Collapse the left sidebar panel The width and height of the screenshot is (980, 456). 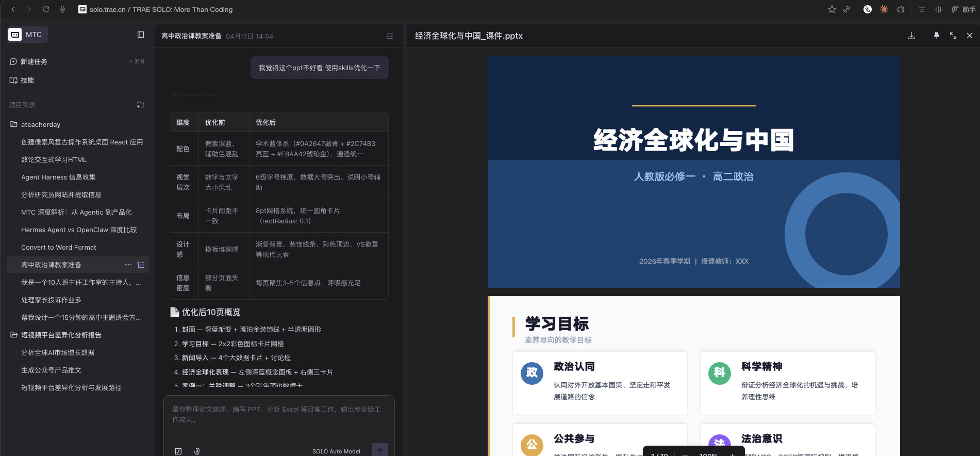coord(141,35)
